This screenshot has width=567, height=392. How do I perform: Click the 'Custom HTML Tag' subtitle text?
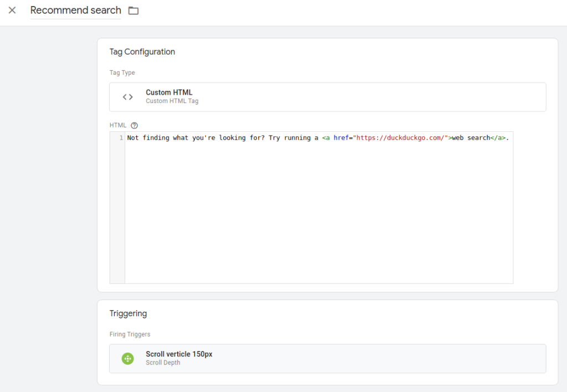(172, 101)
